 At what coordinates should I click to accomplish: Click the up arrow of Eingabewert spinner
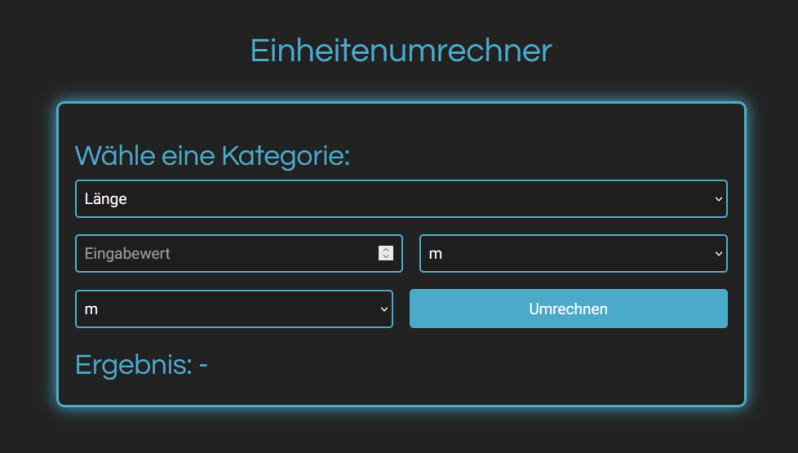tap(386, 249)
